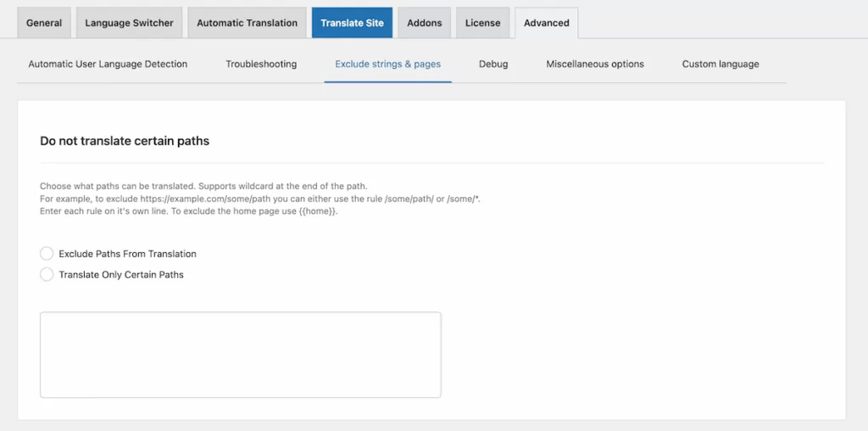Open the Custom language sub-tab
The image size is (868, 431).
(721, 64)
